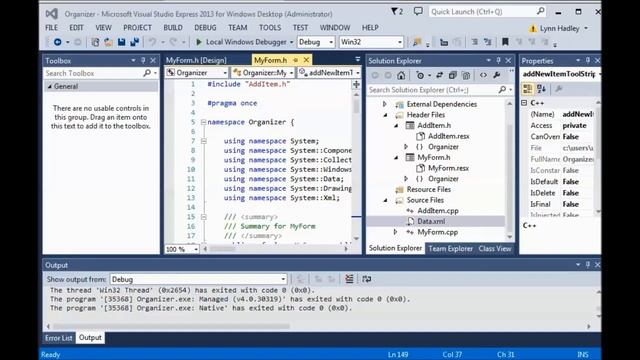The height and width of the screenshot is (360, 640).
Task: Collapse the namespace Organizer code block
Action: [203, 122]
